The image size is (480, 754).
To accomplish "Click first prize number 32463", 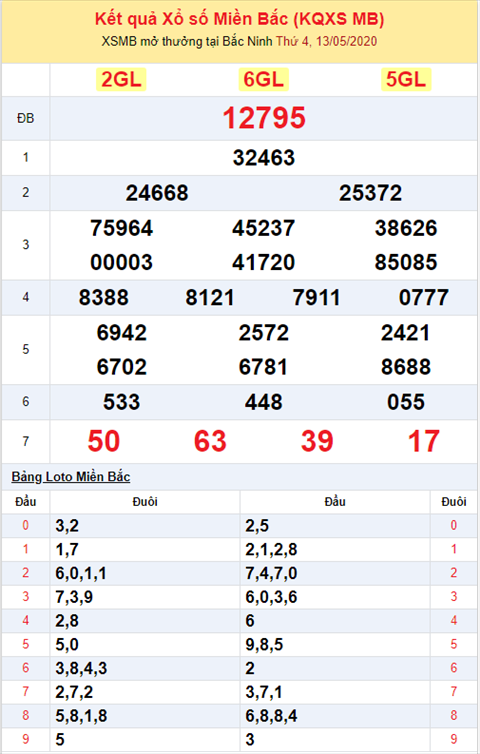I will point(264,158).
